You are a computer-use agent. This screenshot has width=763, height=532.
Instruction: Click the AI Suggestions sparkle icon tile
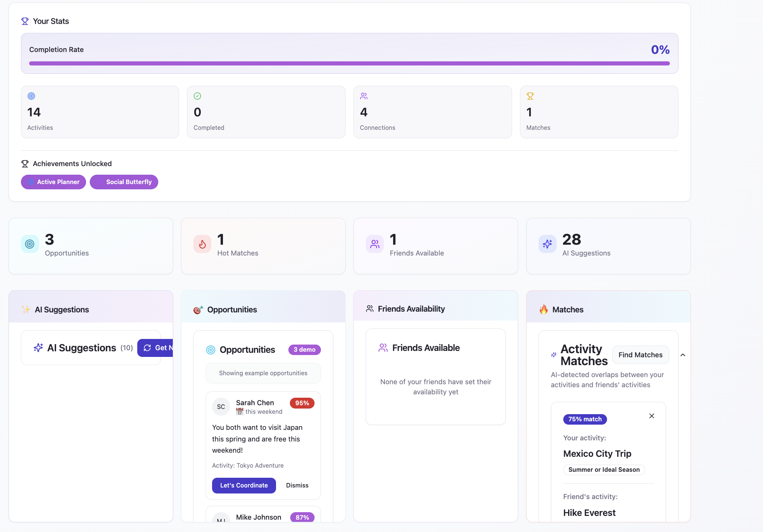coord(547,244)
